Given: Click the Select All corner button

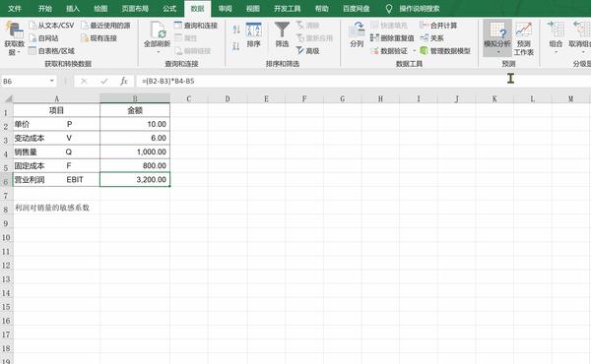Looking at the screenshot, I should coord(7,98).
